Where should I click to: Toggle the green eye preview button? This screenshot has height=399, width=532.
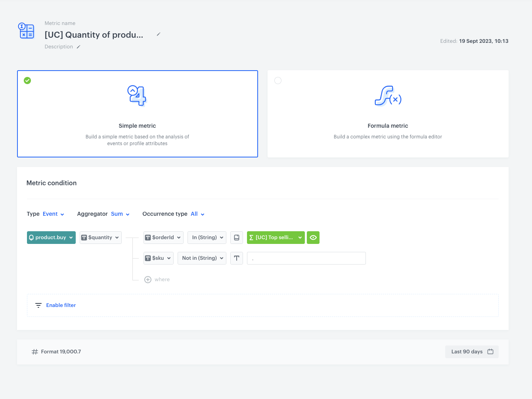click(x=313, y=238)
